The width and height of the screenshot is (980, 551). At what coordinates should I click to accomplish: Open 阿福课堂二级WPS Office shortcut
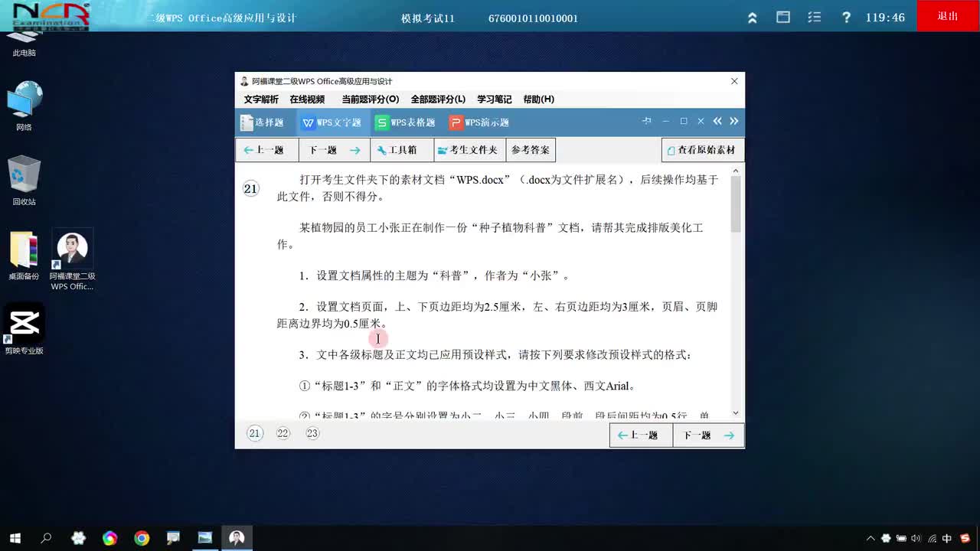[x=72, y=260]
